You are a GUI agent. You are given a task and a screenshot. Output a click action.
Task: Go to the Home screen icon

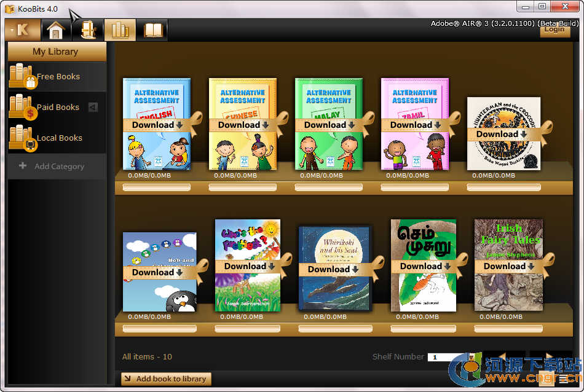coord(56,29)
